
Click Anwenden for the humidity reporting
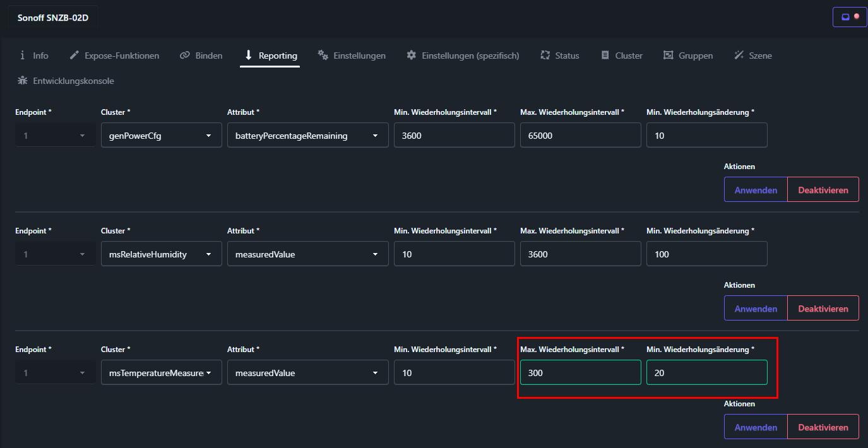tap(756, 309)
